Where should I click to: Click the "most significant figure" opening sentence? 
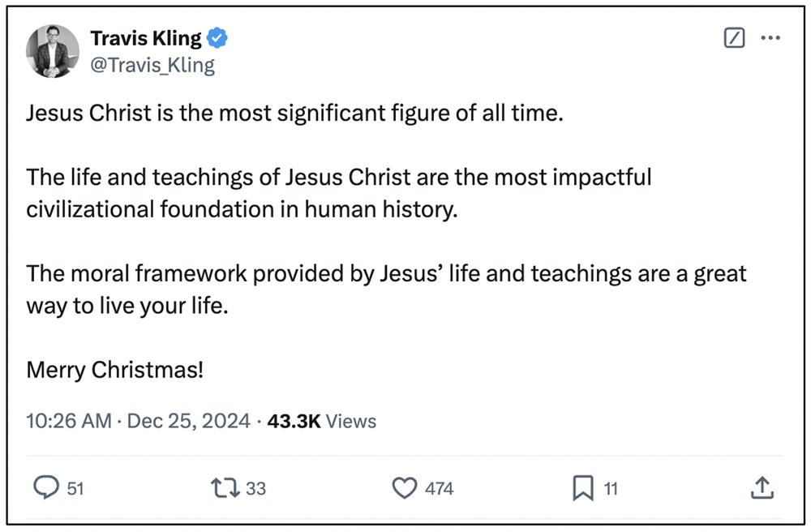click(294, 112)
